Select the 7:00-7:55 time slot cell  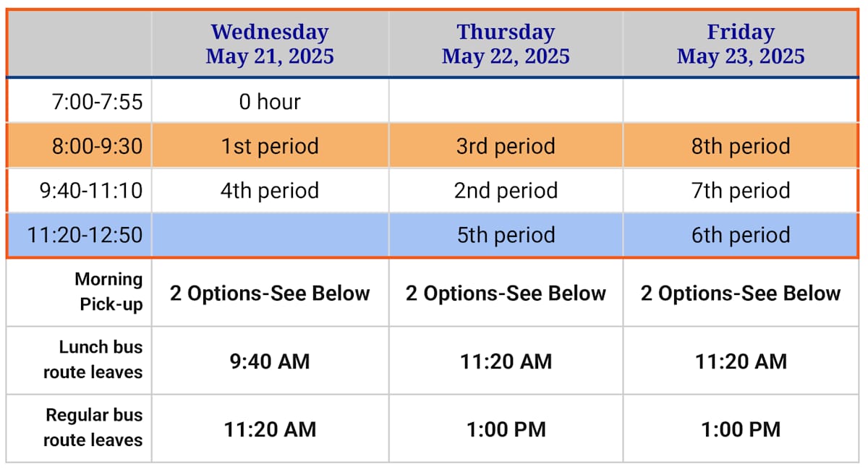click(x=97, y=102)
